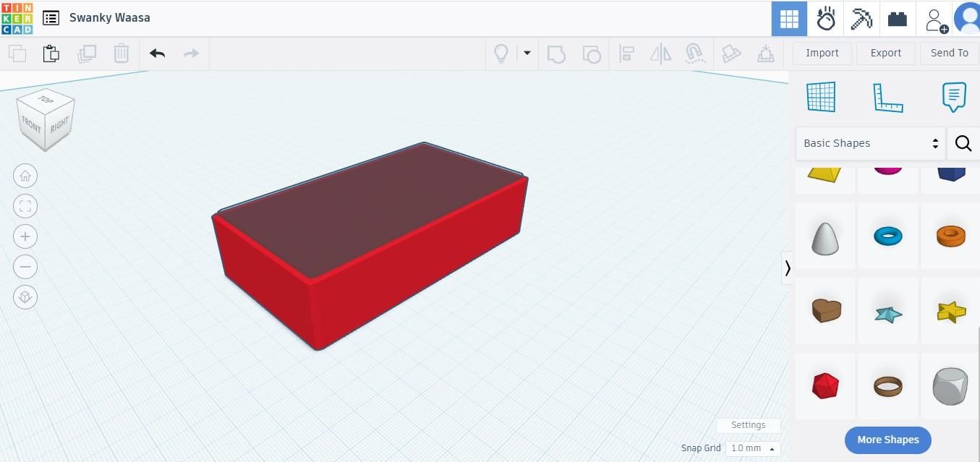Click the Copy tool

click(x=17, y=54)
